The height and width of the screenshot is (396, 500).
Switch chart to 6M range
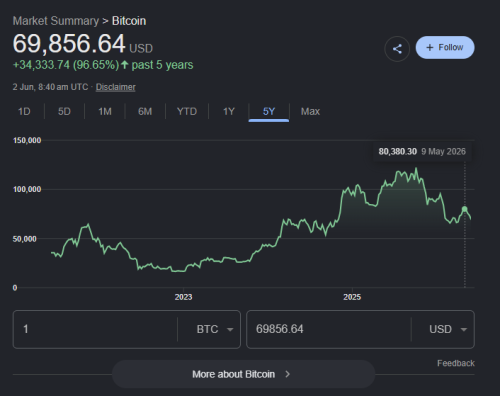(x=145, y=111)
